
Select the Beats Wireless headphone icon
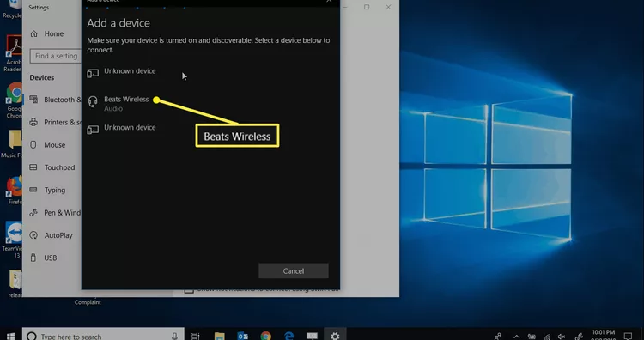(x=93, y=101)
